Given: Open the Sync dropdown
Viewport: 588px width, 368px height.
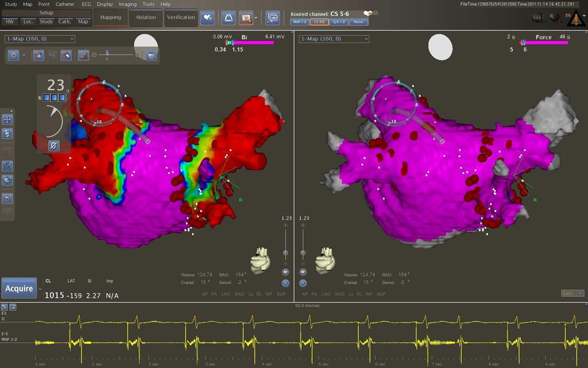Looking at the screenshot, I should [572, 293].
